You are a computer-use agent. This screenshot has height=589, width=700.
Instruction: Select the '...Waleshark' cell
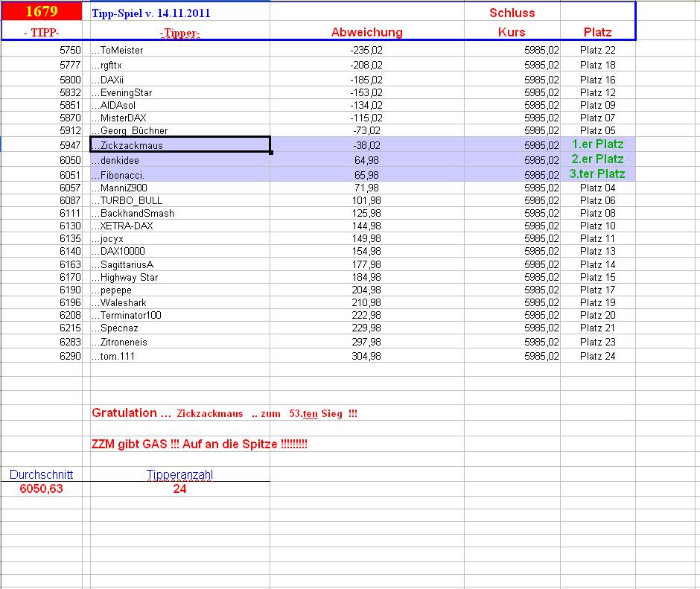tap(180, 302)
